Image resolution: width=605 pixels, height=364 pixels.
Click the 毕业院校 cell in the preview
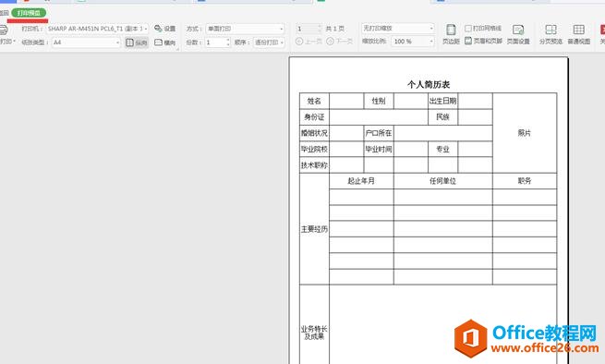click(314, 149)
